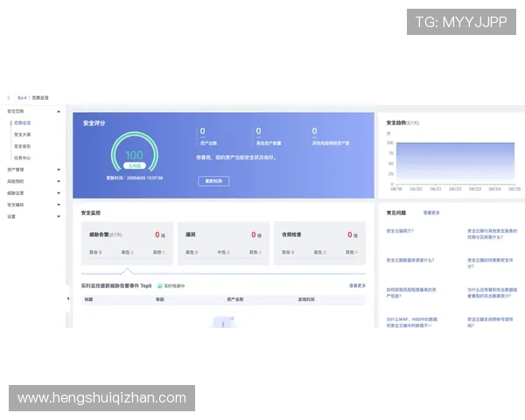
Task: Open 安全报告 in the sidebar
Action: 23,146
